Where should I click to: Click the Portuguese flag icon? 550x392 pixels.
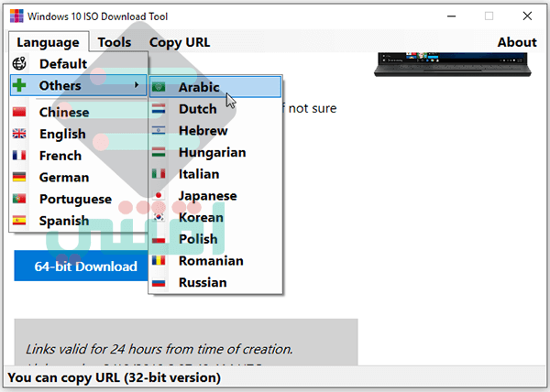[x=19, y=199]
